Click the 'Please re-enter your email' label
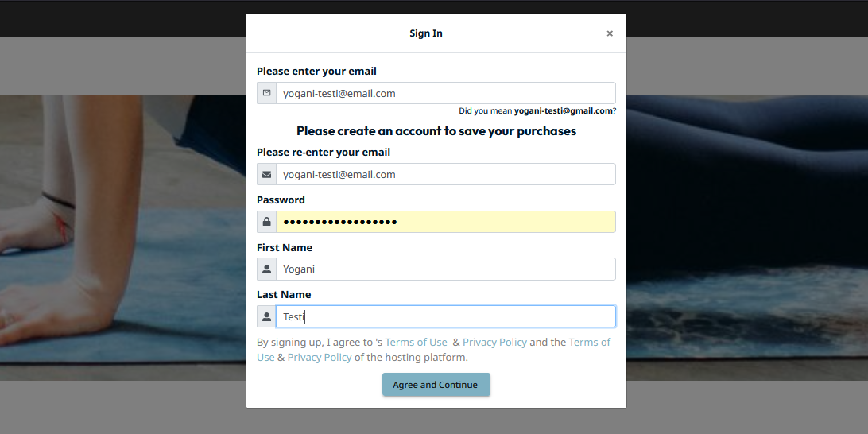Viewport: 868px width, 434px height. tap(324, 152)
